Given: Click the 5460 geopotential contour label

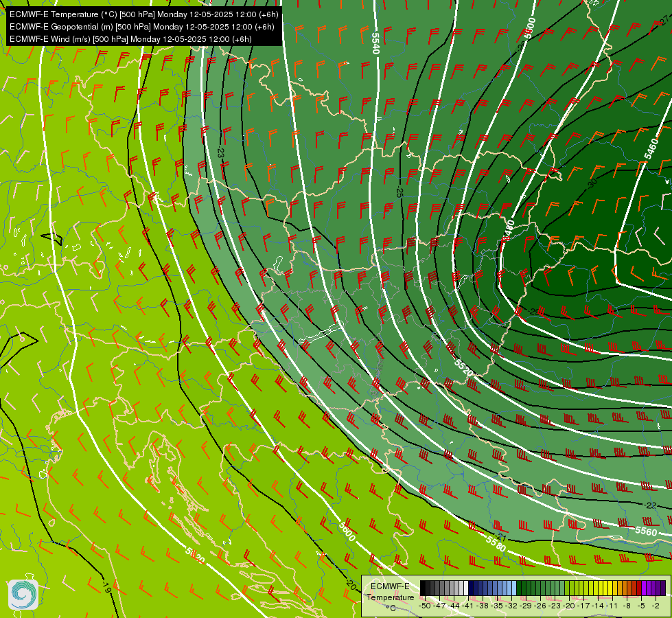Looking at the screenshot, I should tap(651, 149).
